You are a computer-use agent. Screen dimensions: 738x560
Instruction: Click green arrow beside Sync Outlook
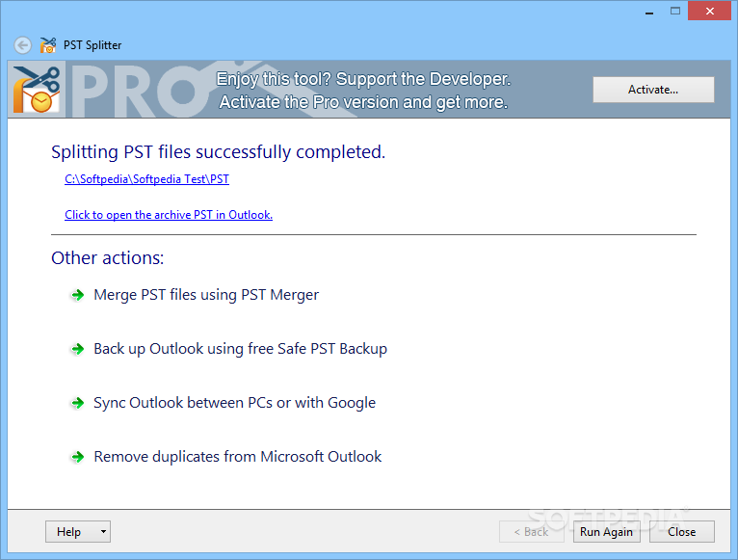pyautogui.click(x=78, y=403)
